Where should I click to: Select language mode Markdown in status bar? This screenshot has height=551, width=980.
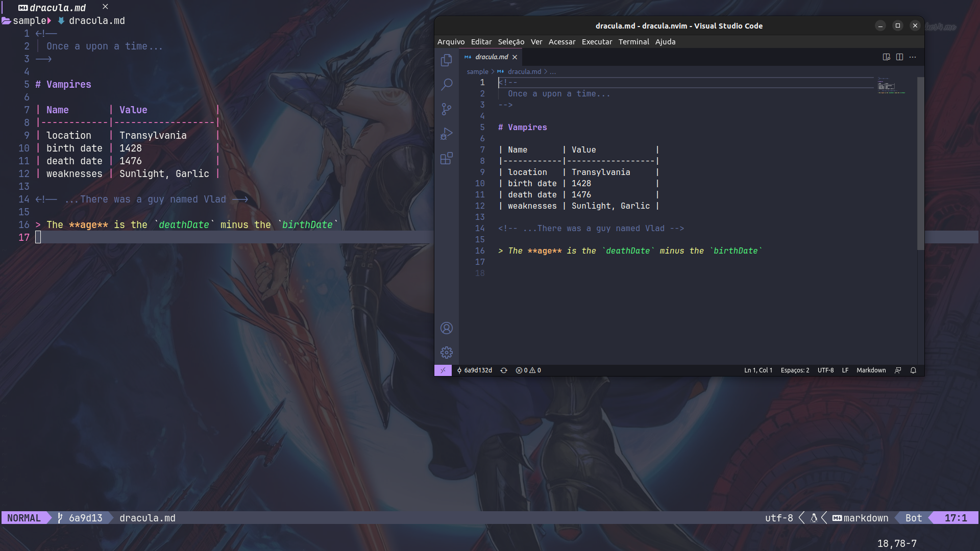coord(871,370)
